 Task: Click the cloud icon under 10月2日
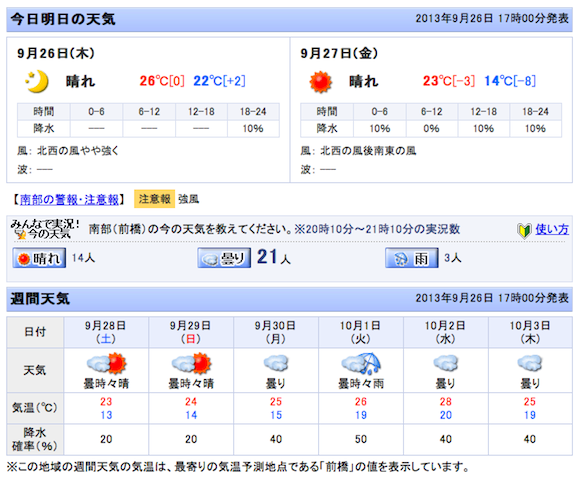[x=445, y=363]
